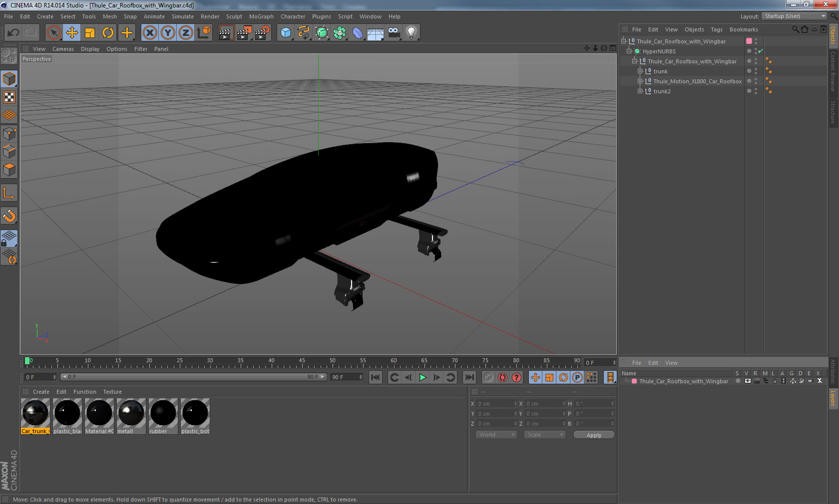
Task: Toggle X axis lock
Action: [x=149, y=33]
